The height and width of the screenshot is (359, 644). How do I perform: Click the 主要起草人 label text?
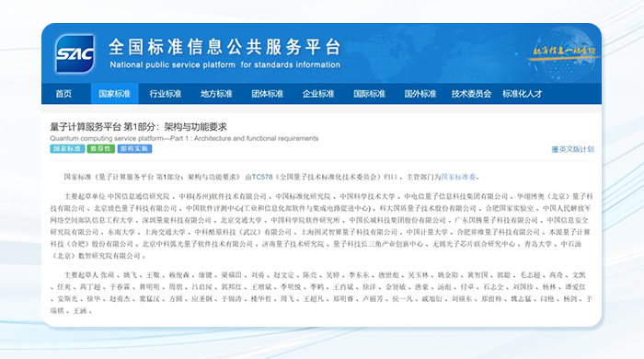[x=81, y=275]
